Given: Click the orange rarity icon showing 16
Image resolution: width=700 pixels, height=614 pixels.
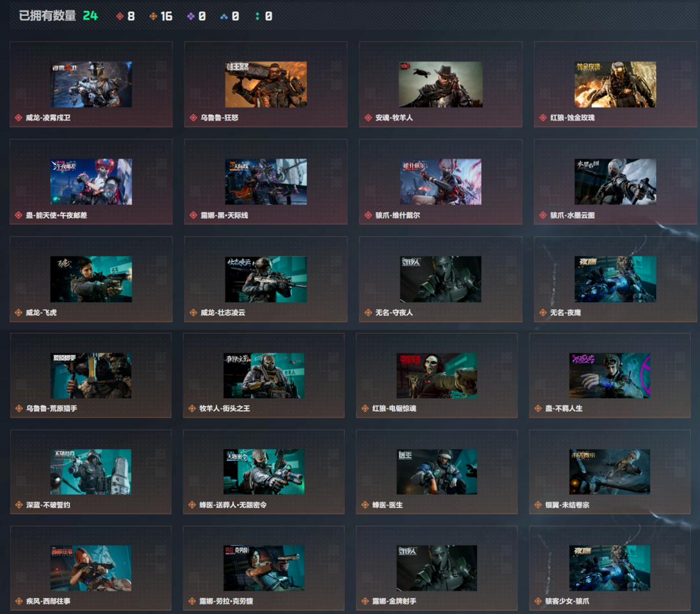Looking at the screenshot, I should [x=153, y=16].
